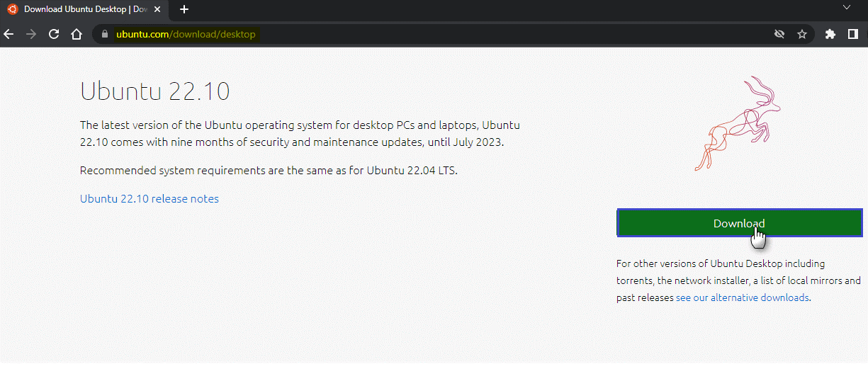Open the Ubuntu 22.10 release notes link
This screenshot has height=369, width=868.
click(x=150, y=198)
